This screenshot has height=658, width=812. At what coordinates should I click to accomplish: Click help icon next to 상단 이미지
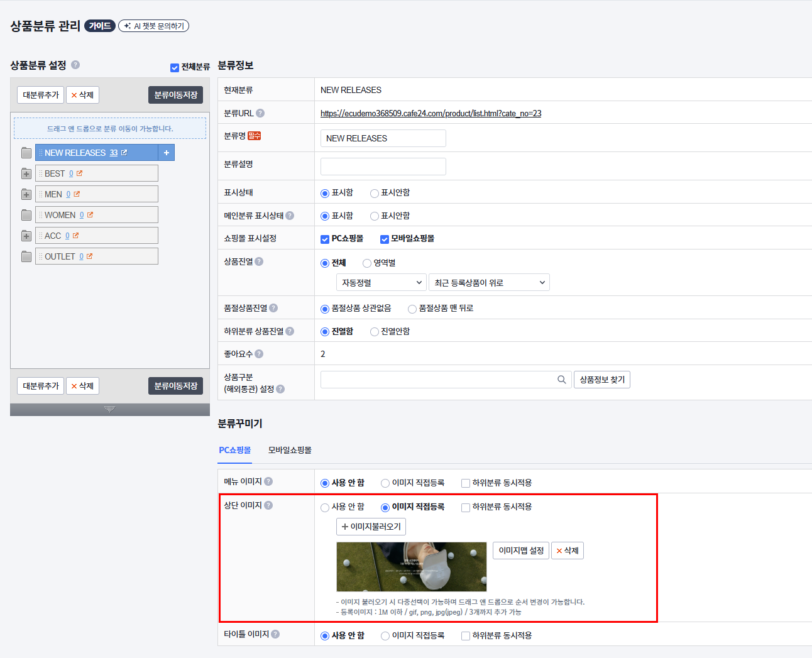click(268, 505)
